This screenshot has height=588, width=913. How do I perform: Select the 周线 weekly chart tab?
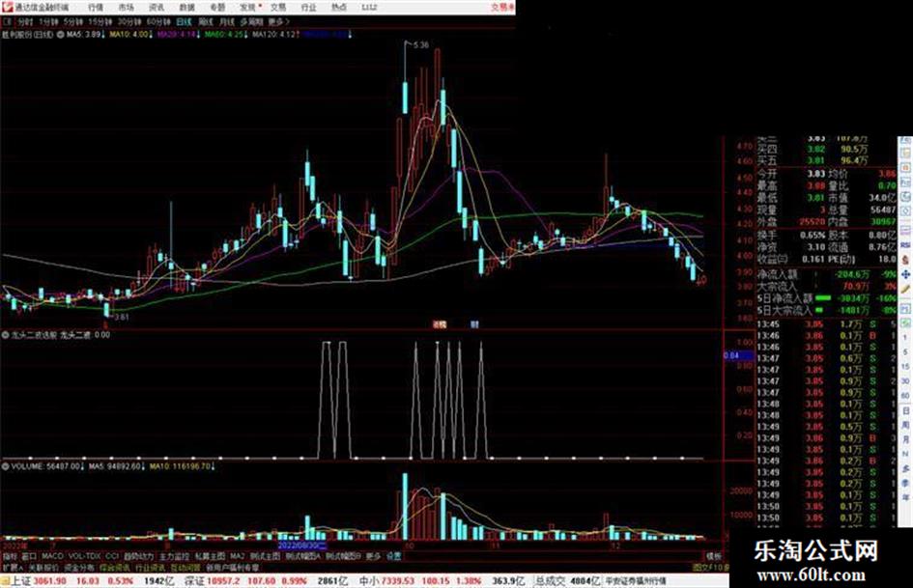click(x=206, y=21)
